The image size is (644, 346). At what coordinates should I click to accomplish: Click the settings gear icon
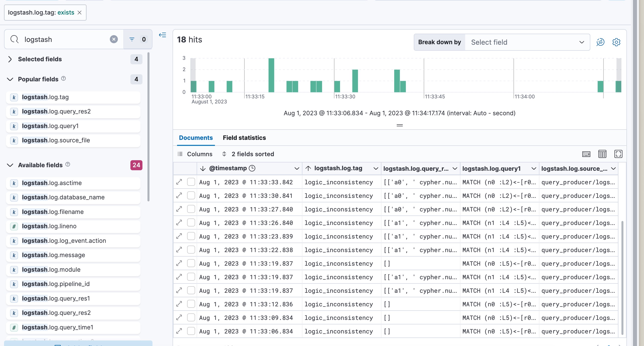pyautogui.click(x=616, y=42)
